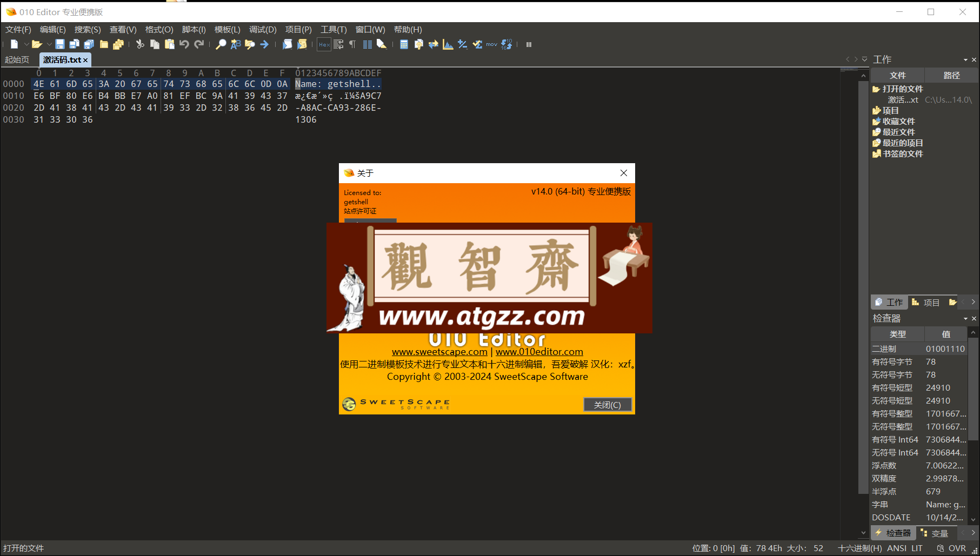Viewport: 980px width, 556px height.
Task: Open Replace with the AB icon
Action: click(235, 44)
